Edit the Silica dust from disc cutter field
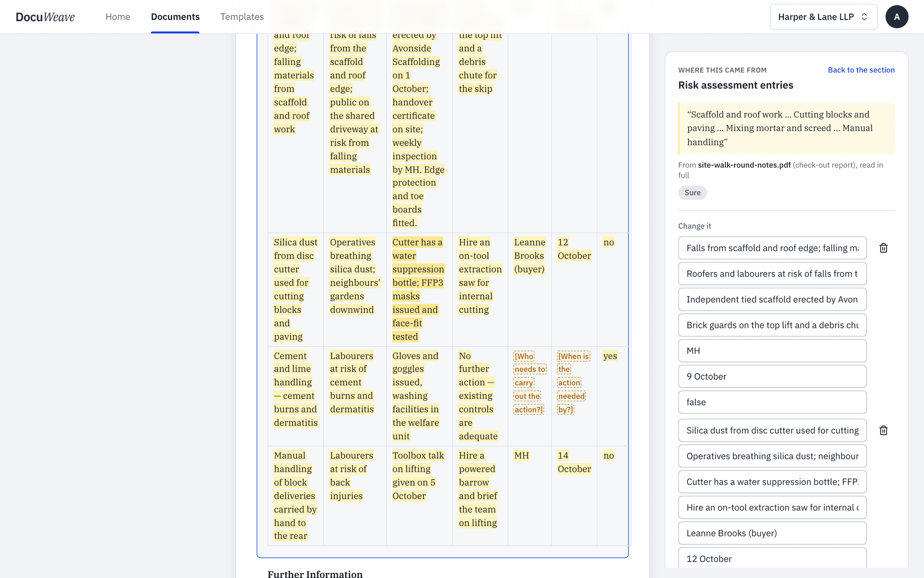The image size is (924, 578). pyautogui.click(x=772, y=430)
